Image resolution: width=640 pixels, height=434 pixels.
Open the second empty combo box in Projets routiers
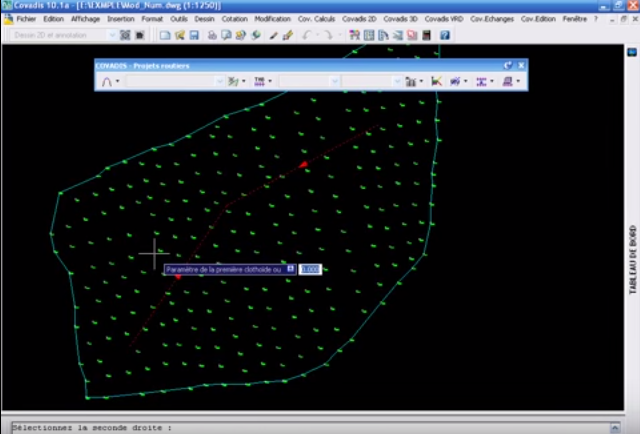click(x=309, y=82)
